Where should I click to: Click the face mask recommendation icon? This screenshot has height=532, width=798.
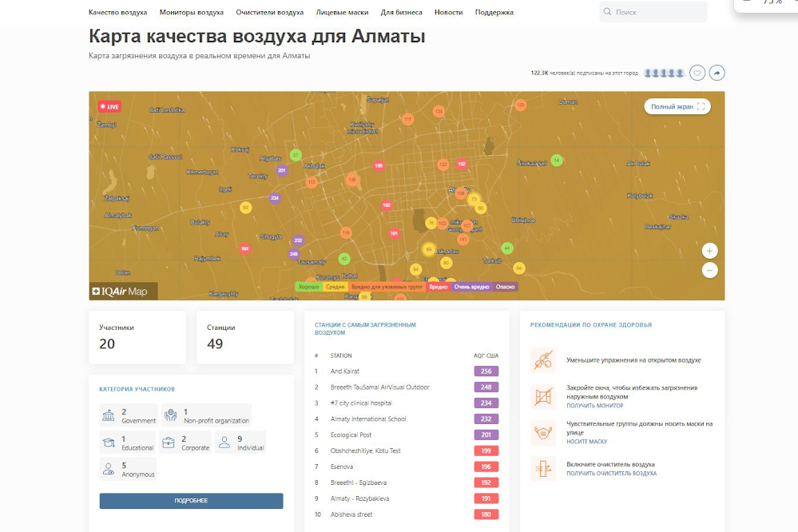coord(543,434)
